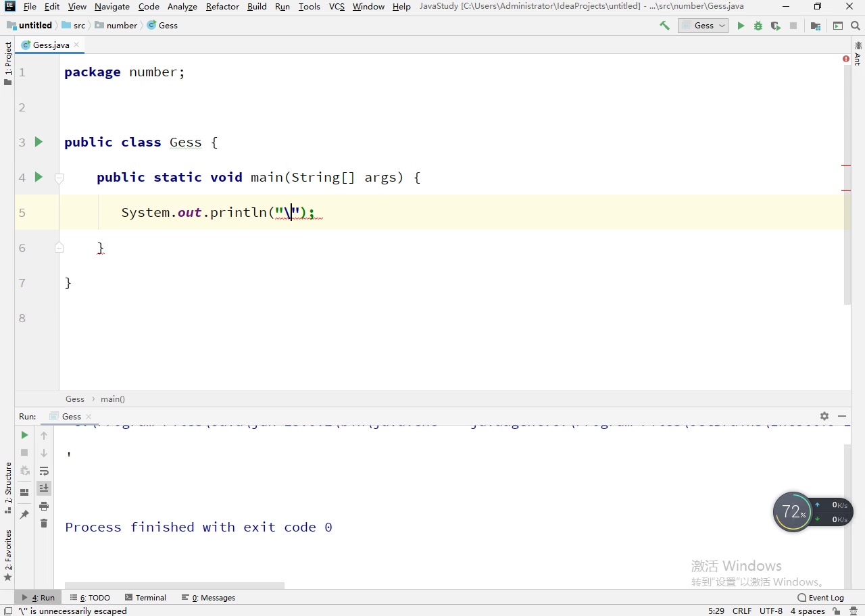Print the console output

[x=44, y=506]
